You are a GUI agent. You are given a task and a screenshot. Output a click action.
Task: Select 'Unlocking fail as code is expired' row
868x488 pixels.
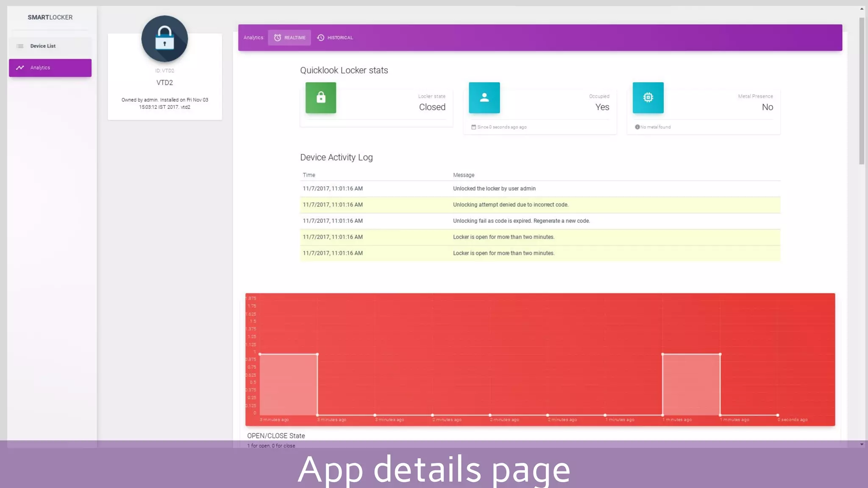click(x=540, y=221)
